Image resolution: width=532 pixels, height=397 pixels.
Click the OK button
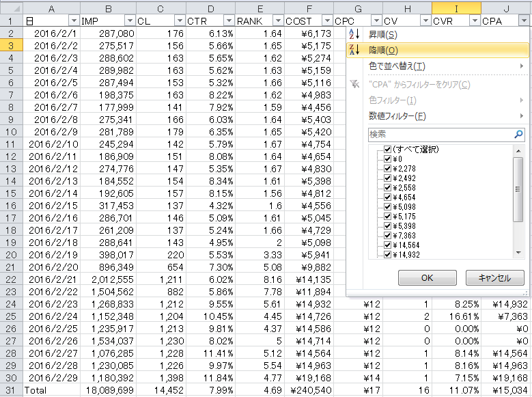(427, 278)
